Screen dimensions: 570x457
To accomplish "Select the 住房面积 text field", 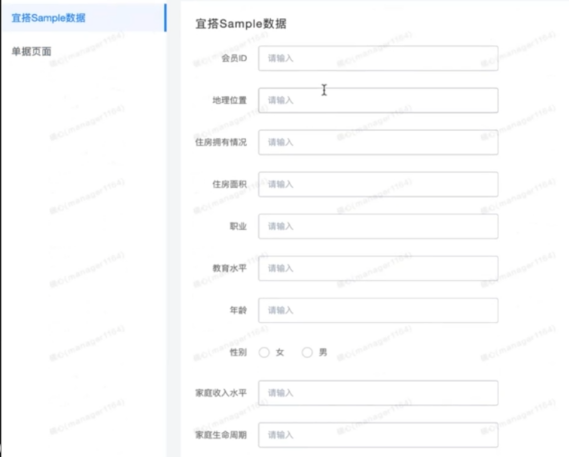I will click(x=378, y=184).
